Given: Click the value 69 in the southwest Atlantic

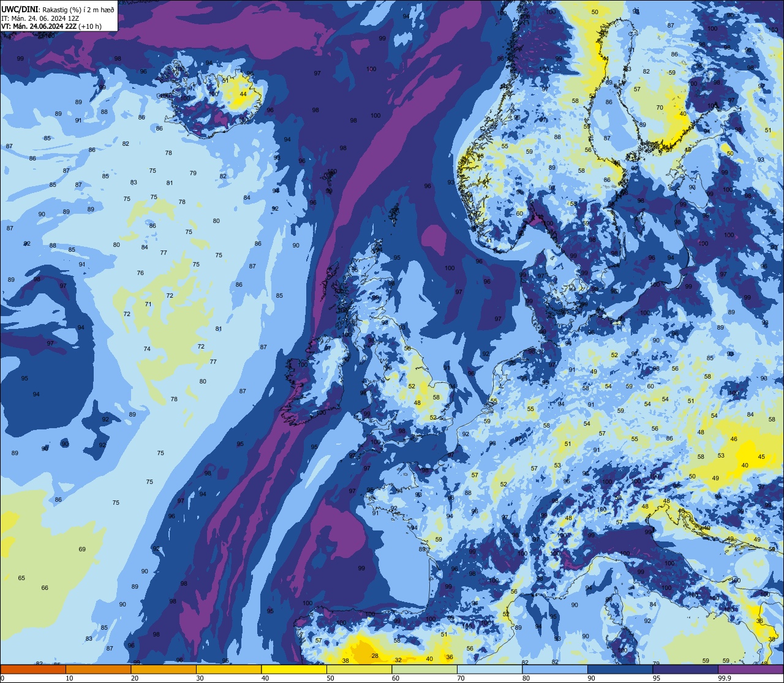Looking at the screenshot, I should 82,549.
